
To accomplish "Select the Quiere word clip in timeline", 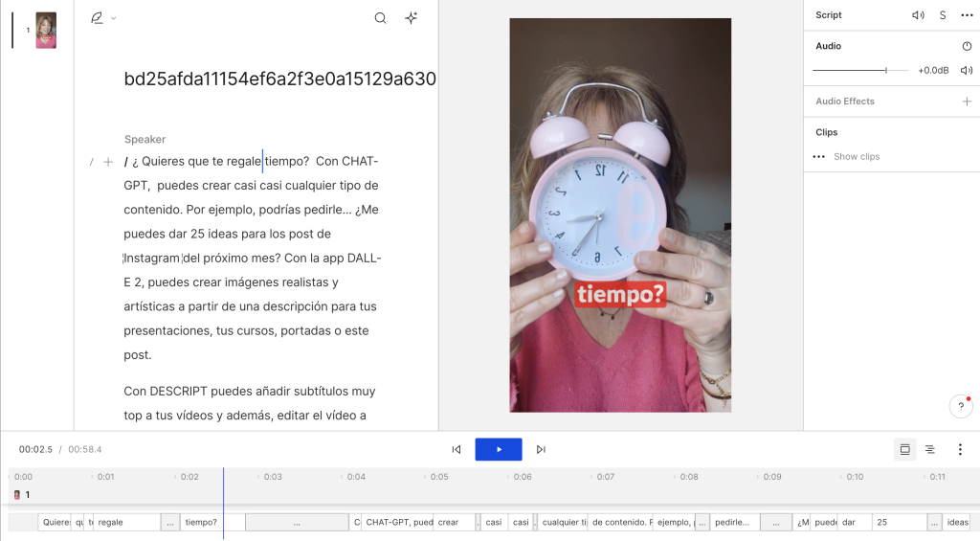I will (55, 522).
